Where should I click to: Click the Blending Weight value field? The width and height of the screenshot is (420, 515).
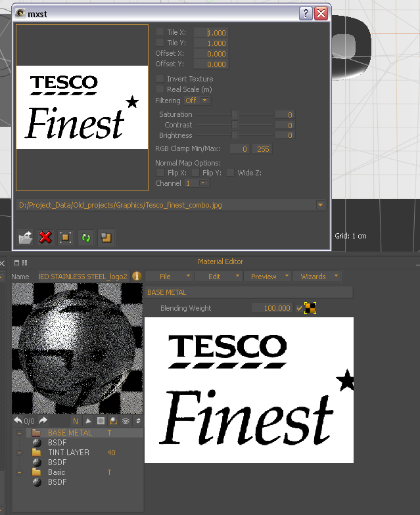(x=272, y=308)
